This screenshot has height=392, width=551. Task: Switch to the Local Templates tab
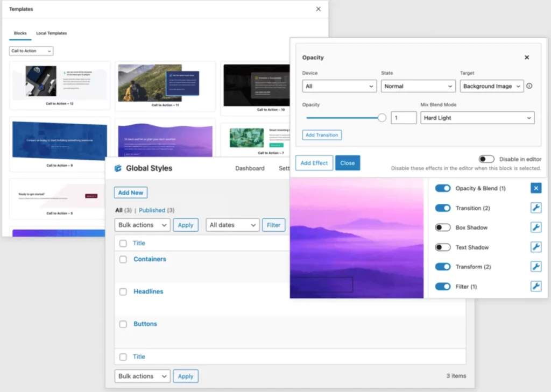tap(51, 33)
